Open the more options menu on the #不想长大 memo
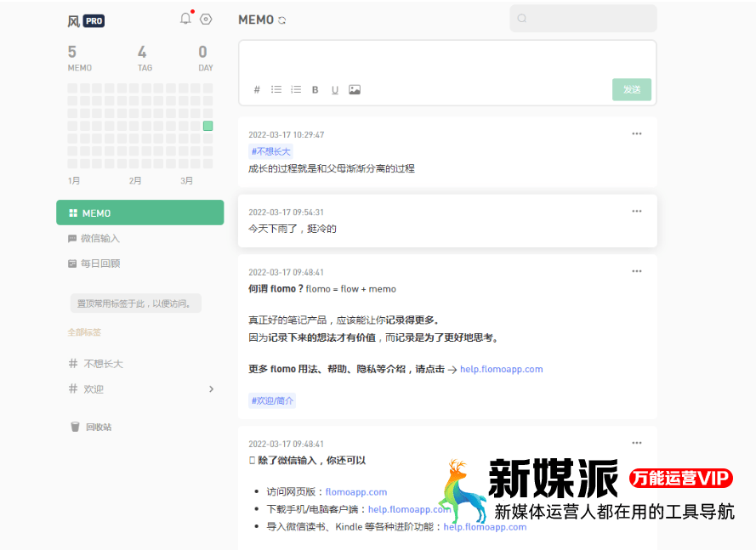The height and width of the screenshot is (550, 756). [x=637, y=133]
